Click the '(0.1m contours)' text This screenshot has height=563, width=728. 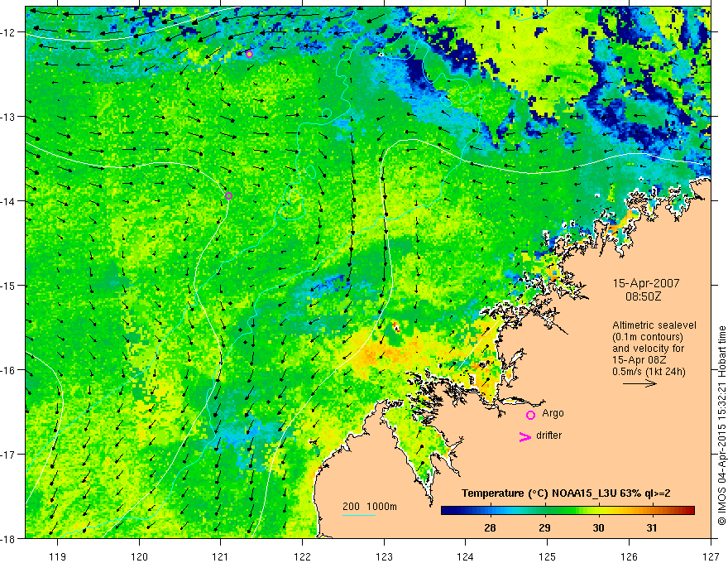coord(648,337)
